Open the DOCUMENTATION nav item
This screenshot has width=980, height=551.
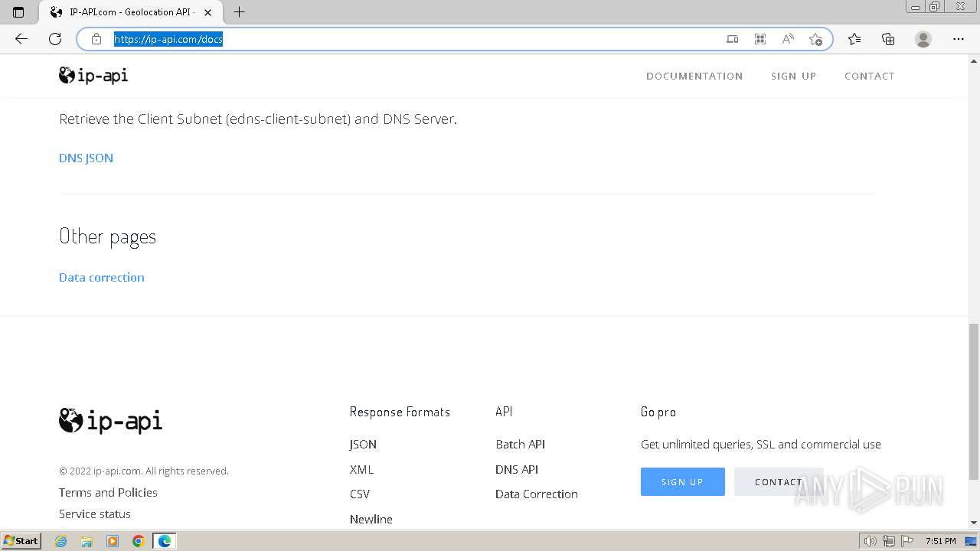694,76
